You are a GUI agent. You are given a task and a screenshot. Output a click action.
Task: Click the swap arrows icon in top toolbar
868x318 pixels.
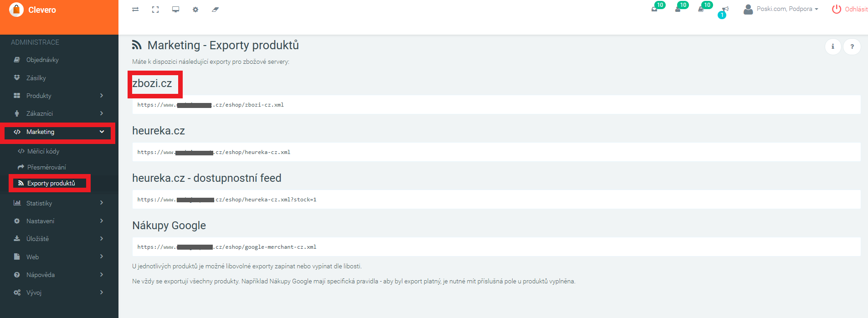click(135, 10)
